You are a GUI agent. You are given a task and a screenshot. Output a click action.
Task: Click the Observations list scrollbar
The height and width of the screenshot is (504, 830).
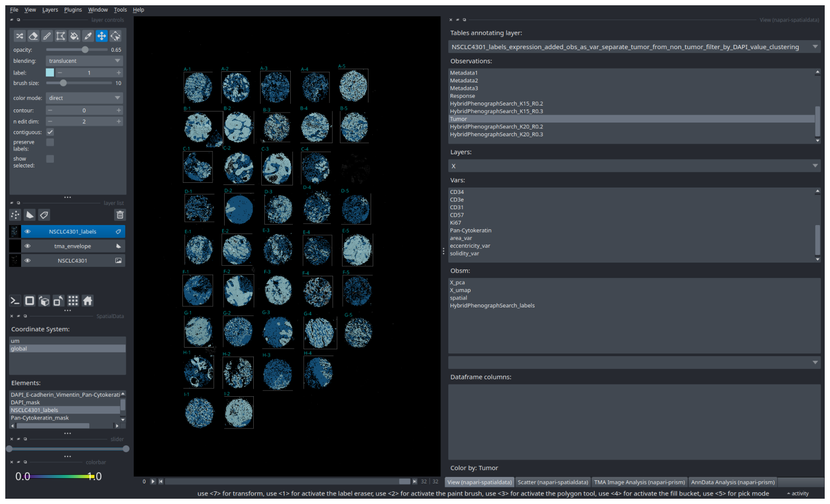pos(818,121)
